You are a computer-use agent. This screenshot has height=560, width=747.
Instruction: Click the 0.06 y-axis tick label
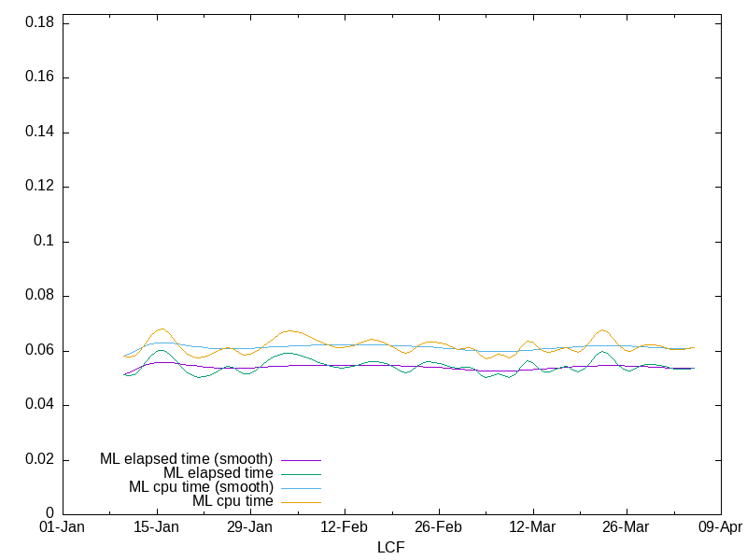click(39, 351)
